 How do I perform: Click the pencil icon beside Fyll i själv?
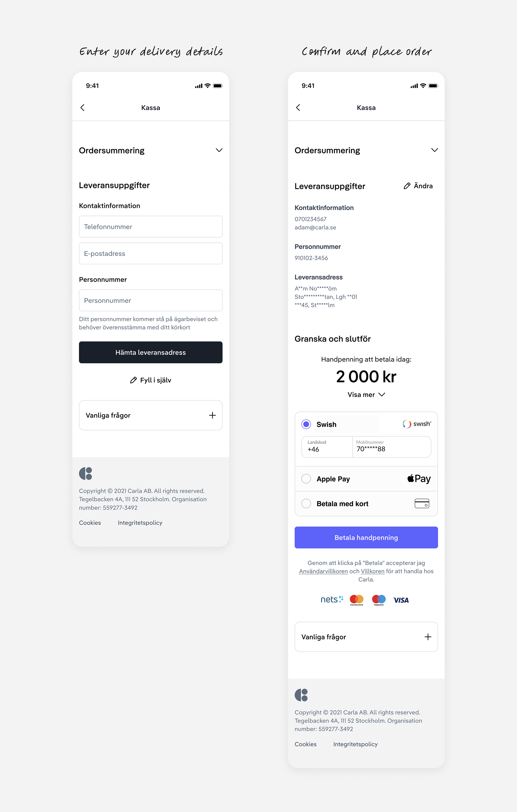coord(134,380)
